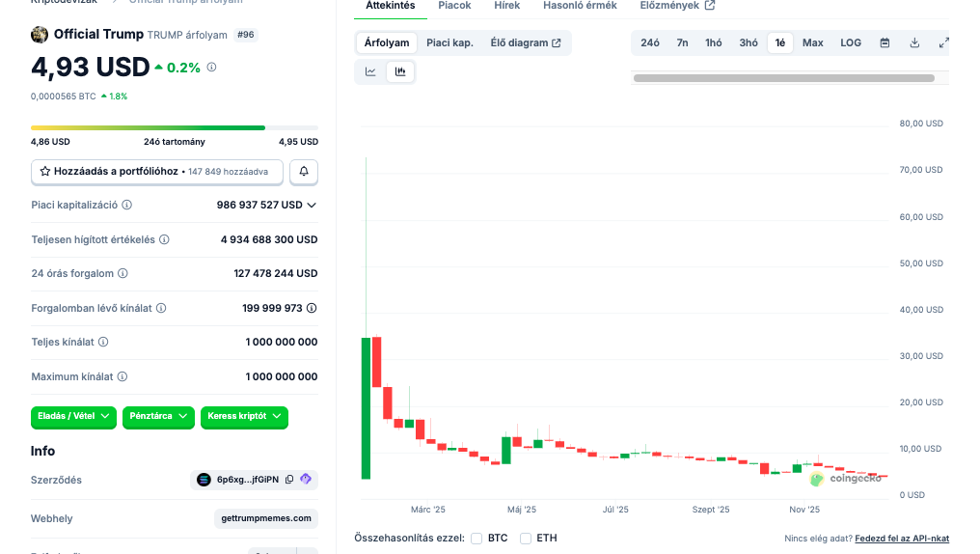Open the calendar date range picker

pyautogui.click(x=885, y=42)
